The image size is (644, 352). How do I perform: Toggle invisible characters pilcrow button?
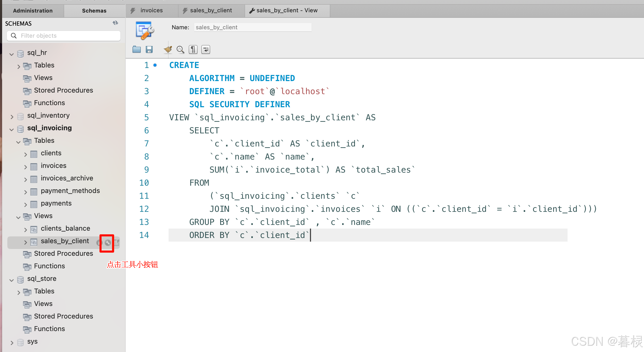tap(193, 49)
